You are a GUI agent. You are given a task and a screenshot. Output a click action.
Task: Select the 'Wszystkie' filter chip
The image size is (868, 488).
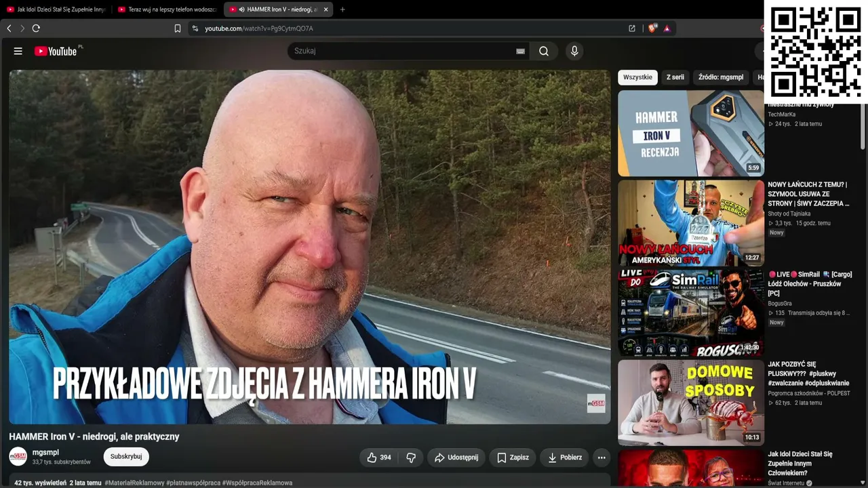[637, 77]
